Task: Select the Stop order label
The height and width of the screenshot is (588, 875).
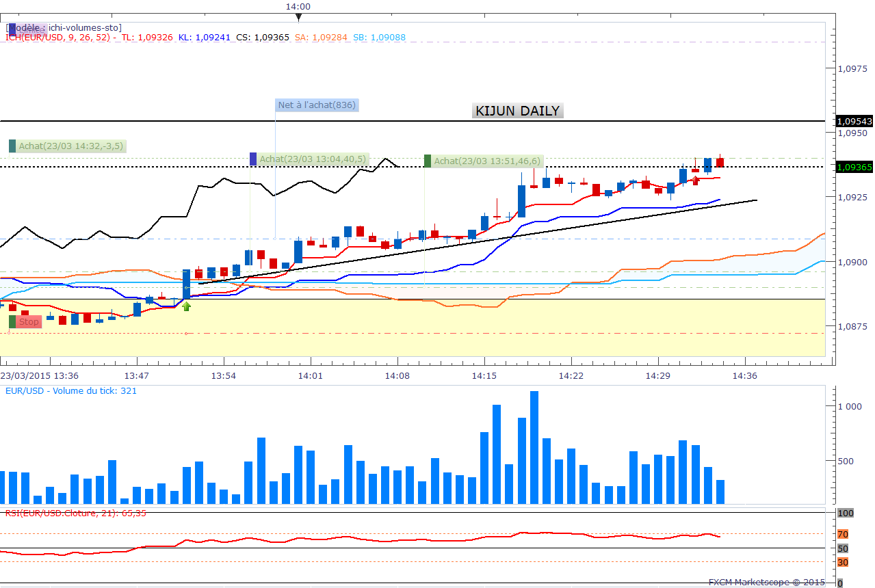Action: point(29,321)
